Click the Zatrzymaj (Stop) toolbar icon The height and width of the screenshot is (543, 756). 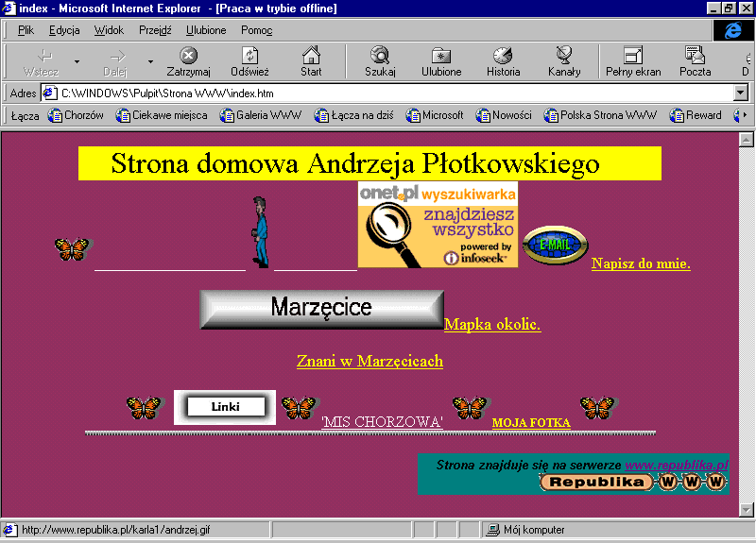click(x=188, y=61)
